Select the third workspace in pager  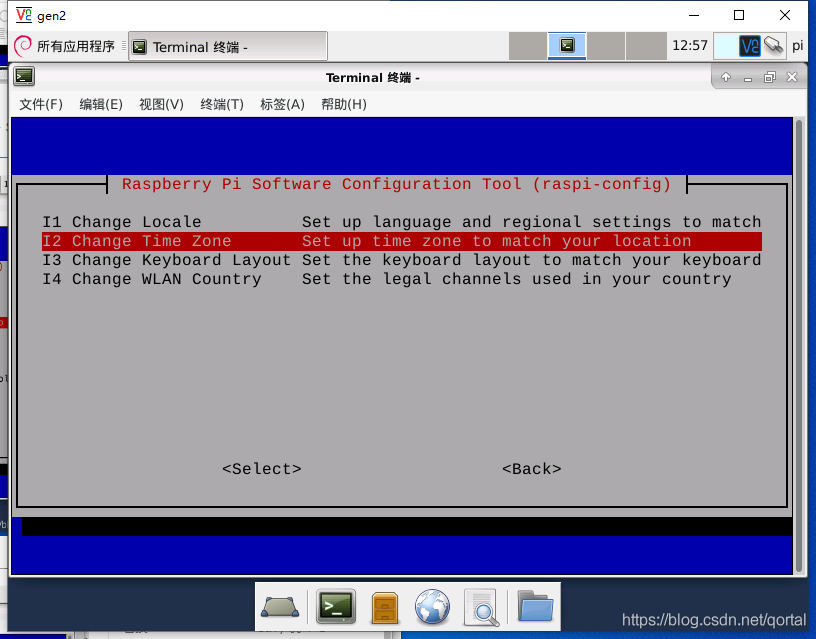(606, 45)
